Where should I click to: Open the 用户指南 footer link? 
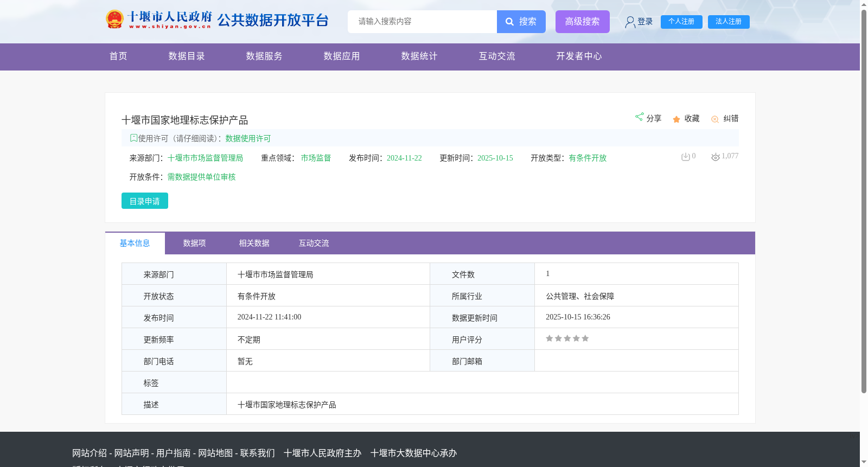[x=174, y=453]
